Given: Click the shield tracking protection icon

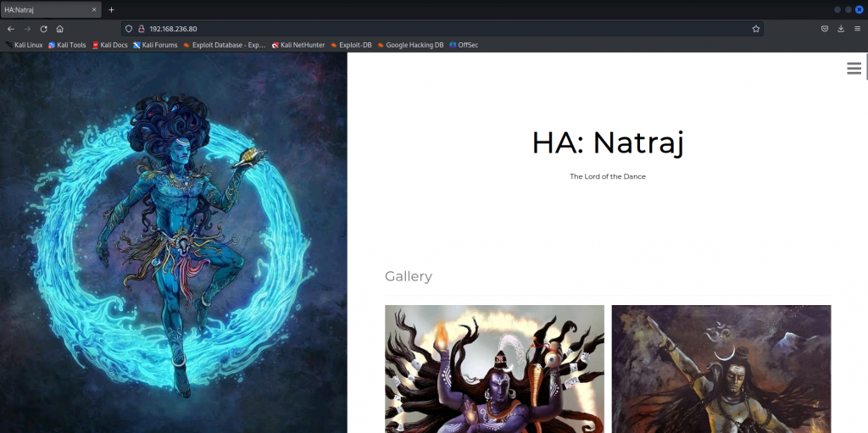Looking at the screenshot, I should (x=129, y=29).
